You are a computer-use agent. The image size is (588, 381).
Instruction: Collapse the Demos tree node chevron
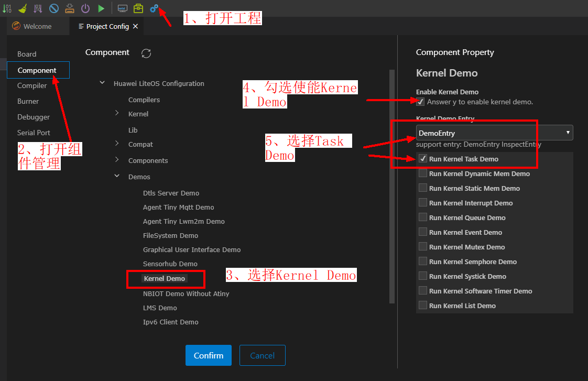pos(117,176)
